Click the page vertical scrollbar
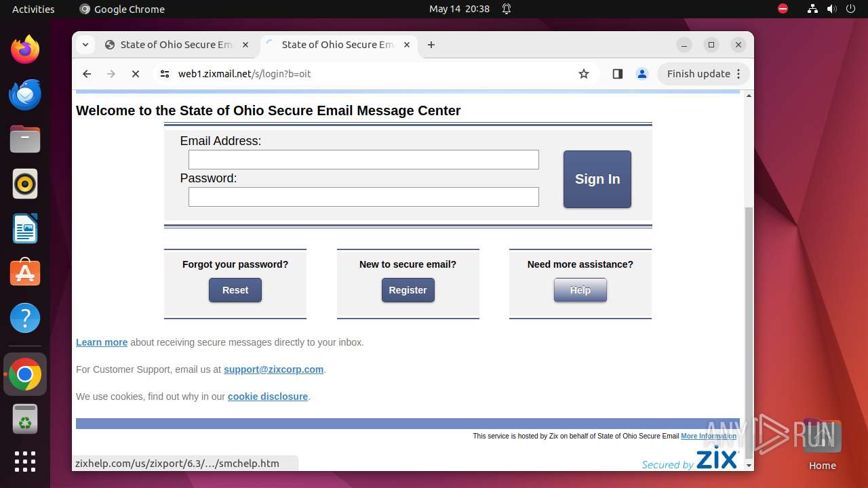 click(x=749, y=332)
